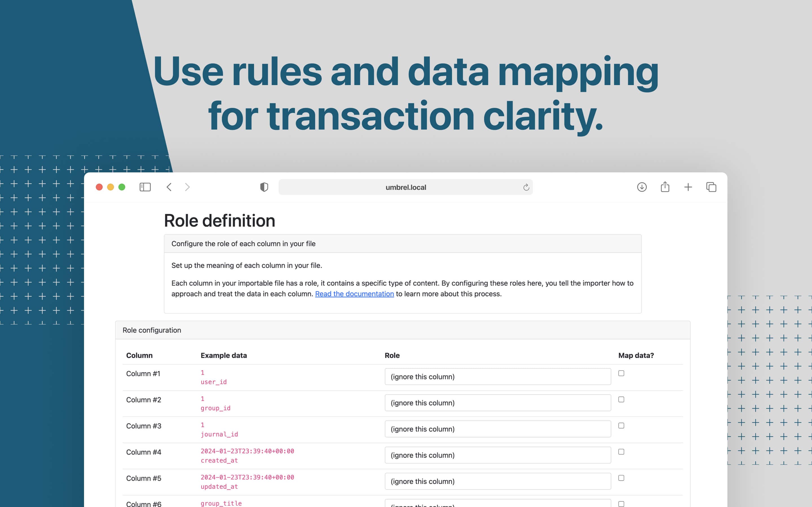Viewport: 812px width, 507px height.
Task: Open Role dropdown for Column #1
Action: click(x=497, y=377)
